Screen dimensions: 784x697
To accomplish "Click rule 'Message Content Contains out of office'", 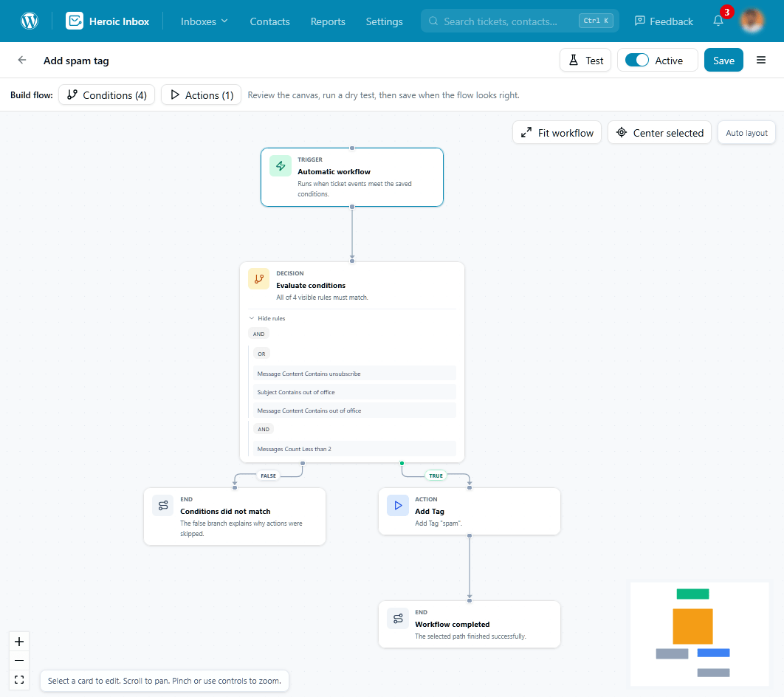I will pos(354,411).
